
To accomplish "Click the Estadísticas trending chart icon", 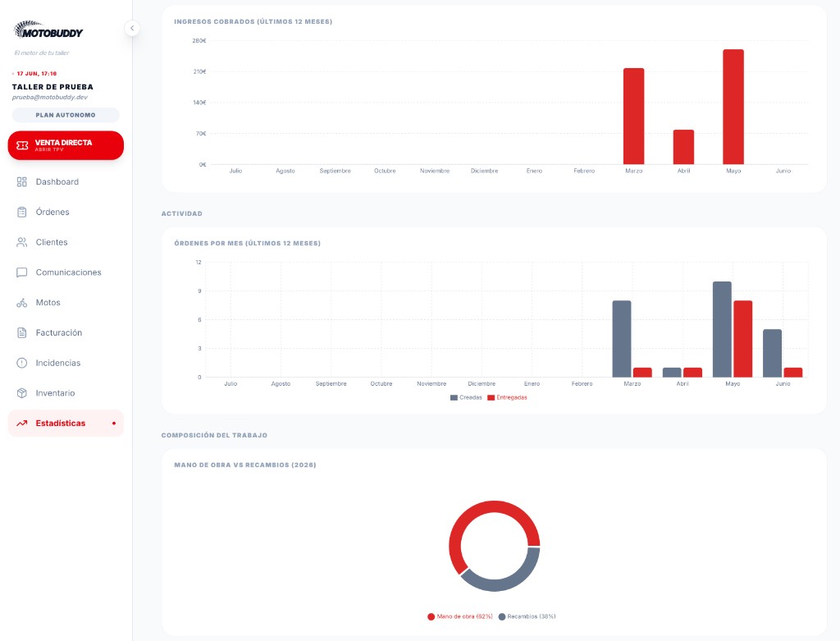I will 21,424.
